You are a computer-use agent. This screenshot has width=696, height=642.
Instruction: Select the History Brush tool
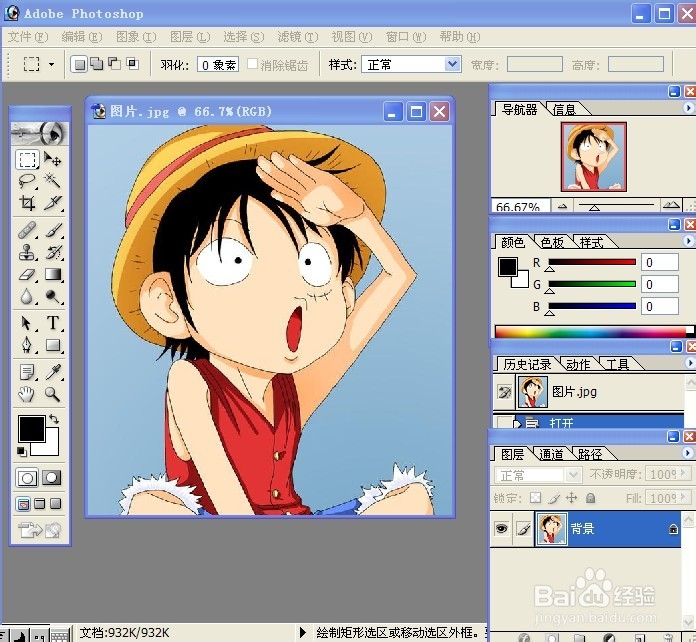click(52, 252)
